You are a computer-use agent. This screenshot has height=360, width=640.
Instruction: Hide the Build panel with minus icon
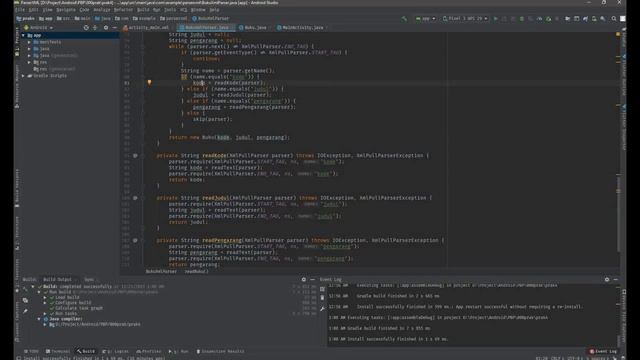(312, 280)
